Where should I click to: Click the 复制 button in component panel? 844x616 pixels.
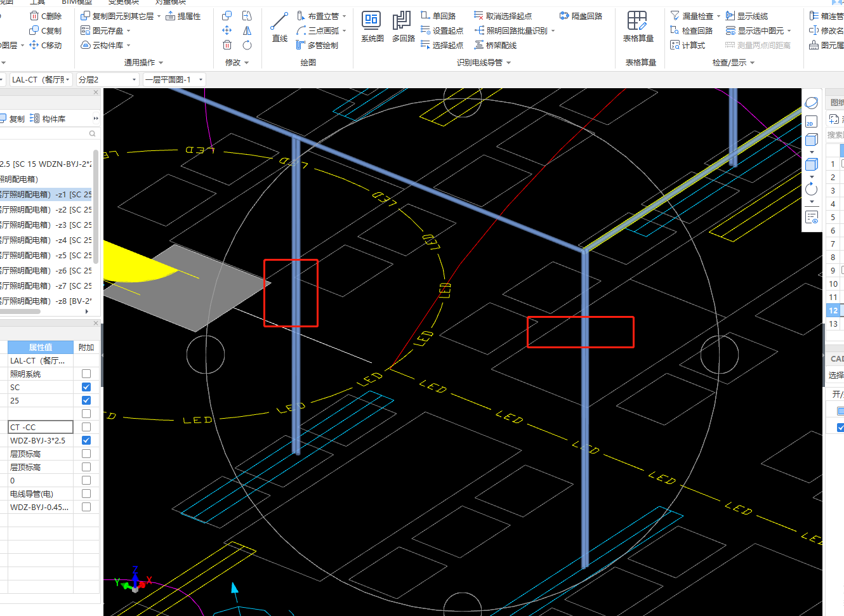[x=12, y=119]
